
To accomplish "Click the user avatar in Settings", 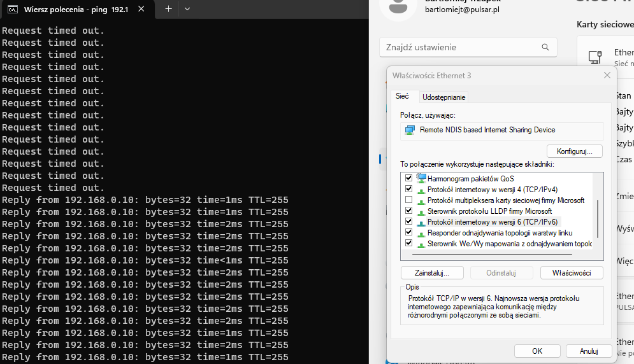I will [x=398, y=7].
